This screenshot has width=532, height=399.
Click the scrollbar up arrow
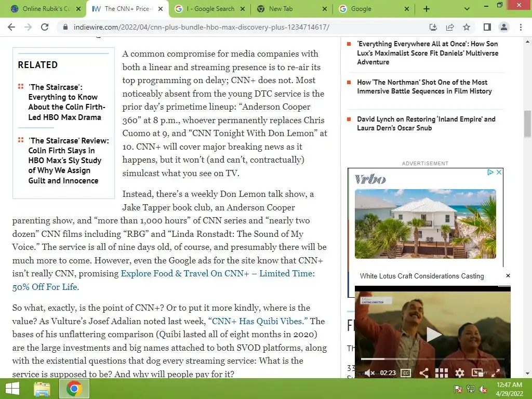[x=527, y=42]
